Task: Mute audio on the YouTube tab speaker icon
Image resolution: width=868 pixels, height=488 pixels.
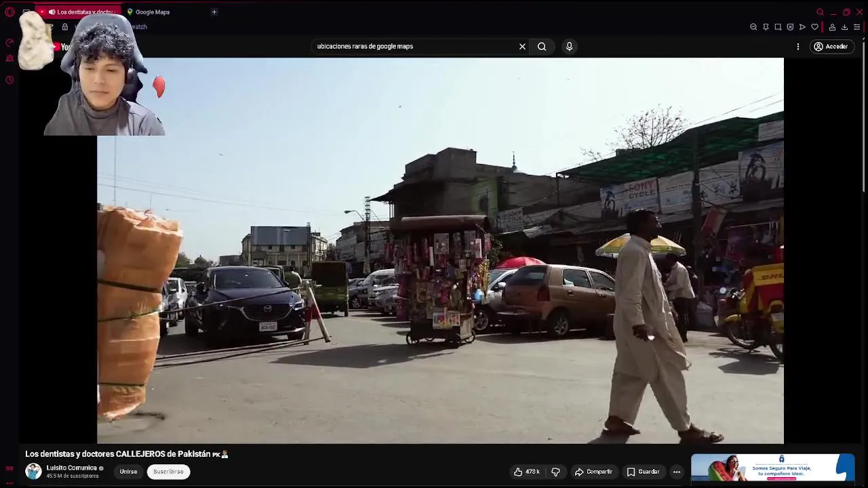Action: [52, 12]
